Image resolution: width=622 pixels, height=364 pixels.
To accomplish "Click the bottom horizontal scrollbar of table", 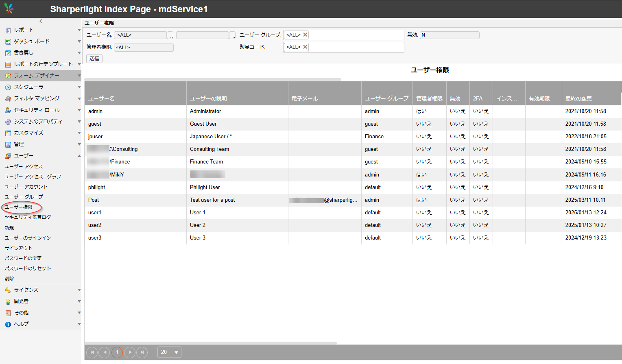I will tap(211, 343).
